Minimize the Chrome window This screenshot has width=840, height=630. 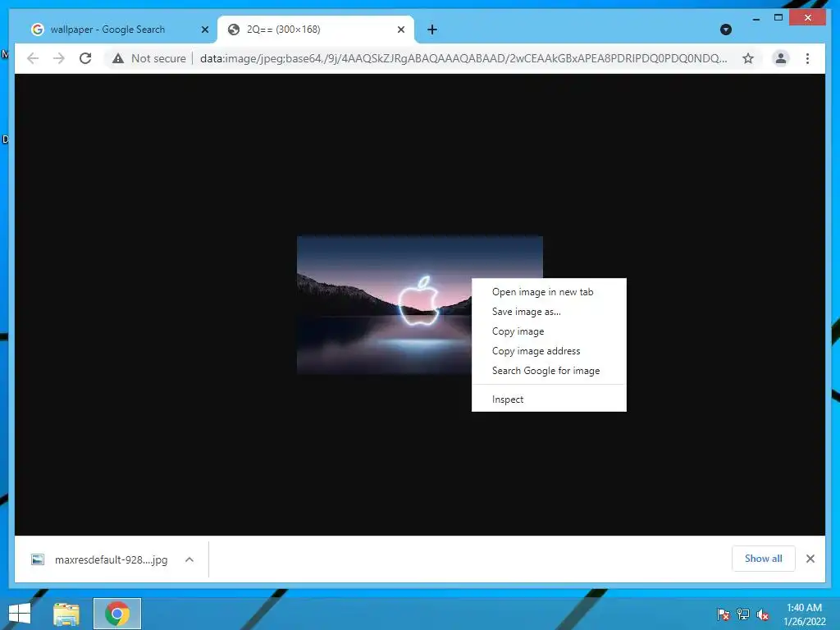pos(756,19)
